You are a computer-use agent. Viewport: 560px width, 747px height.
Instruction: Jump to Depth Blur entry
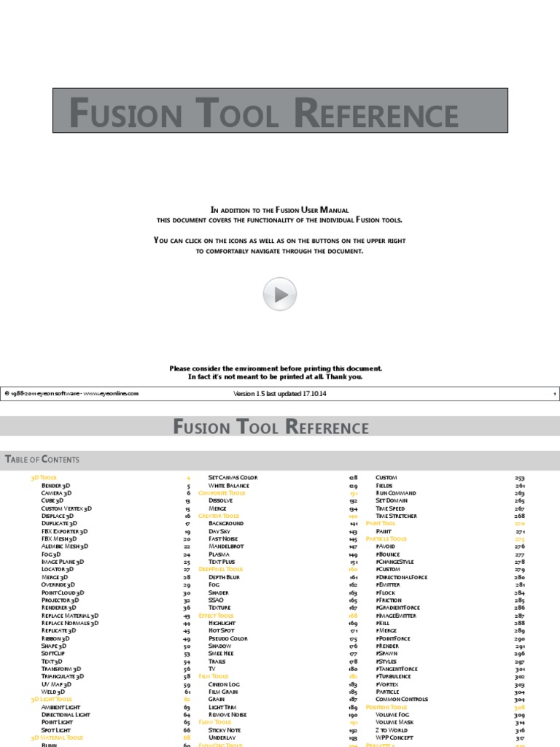pyautogui.click(x=224, y=577)
